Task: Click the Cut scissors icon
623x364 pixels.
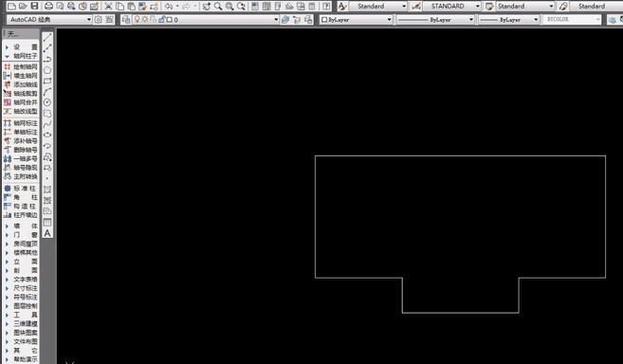Action: [x=108, y=6]
